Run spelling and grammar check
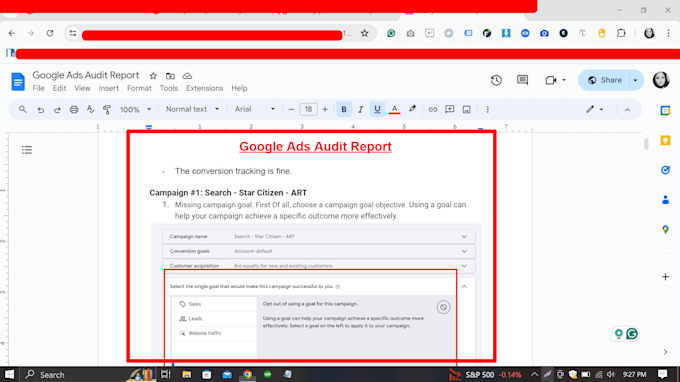The height and width of the screenshot is (382, 680). (90, 109)
